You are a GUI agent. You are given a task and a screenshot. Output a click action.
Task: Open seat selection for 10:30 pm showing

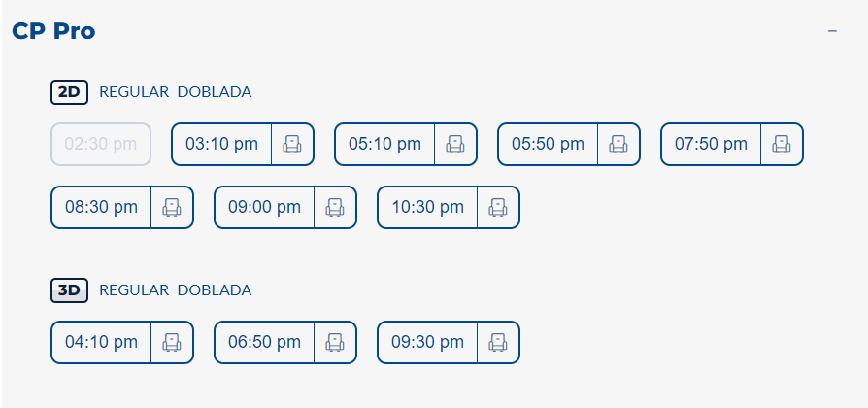click(x=498, y=207)
